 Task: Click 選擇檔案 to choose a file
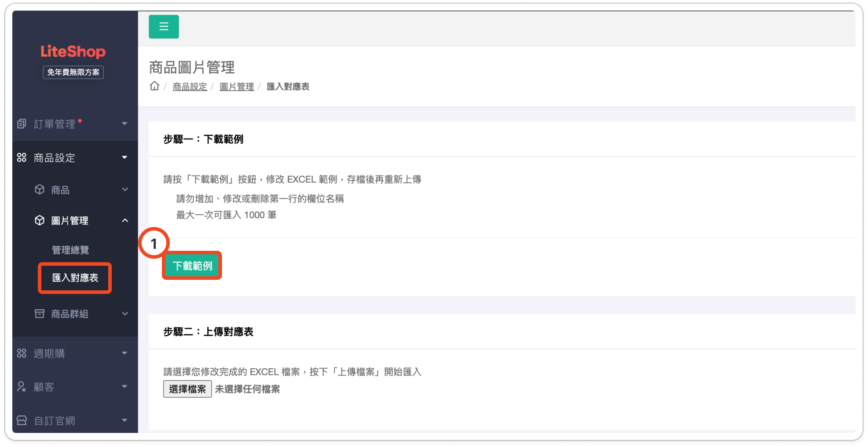coord(187,389)
